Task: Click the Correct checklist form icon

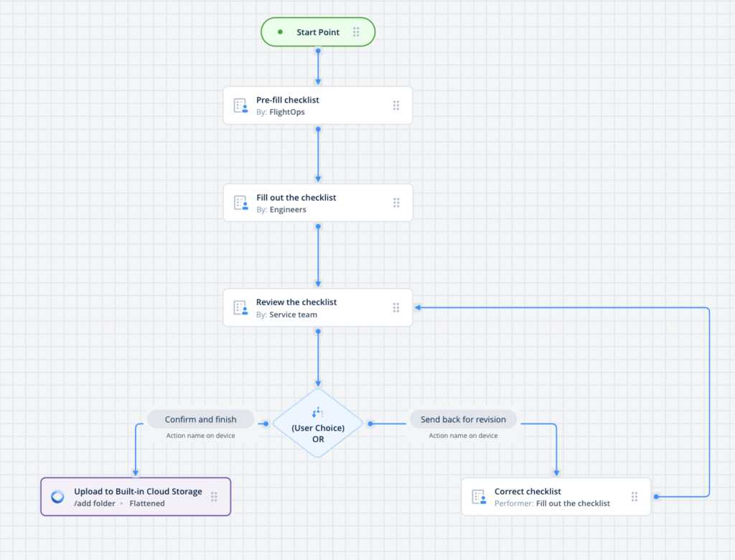Action: (479, 497)
